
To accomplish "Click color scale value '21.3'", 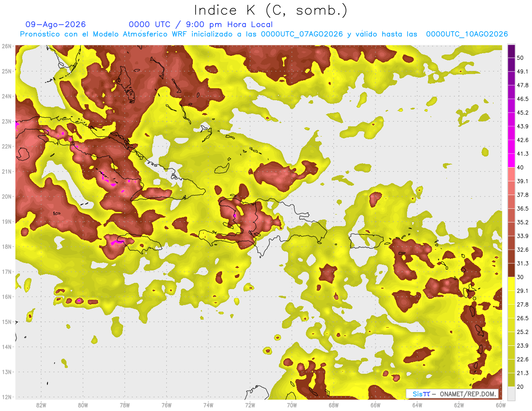I will [x=523, y=373].
